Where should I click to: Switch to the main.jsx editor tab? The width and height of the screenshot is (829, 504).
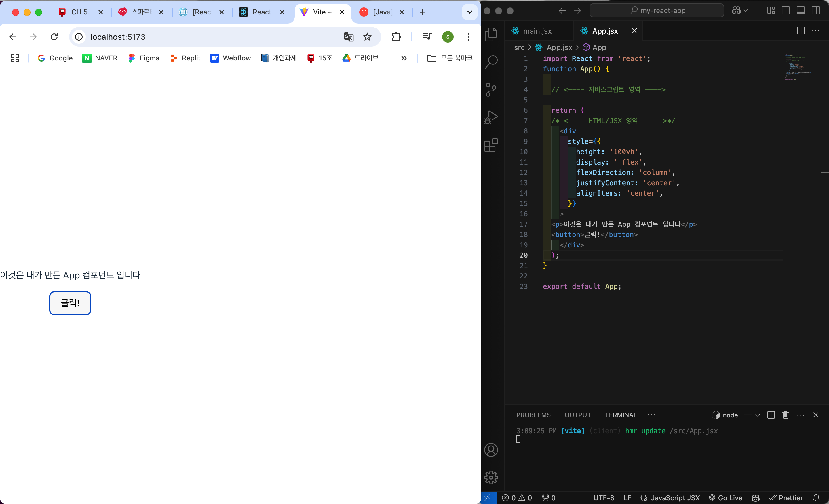pos(537,31)
